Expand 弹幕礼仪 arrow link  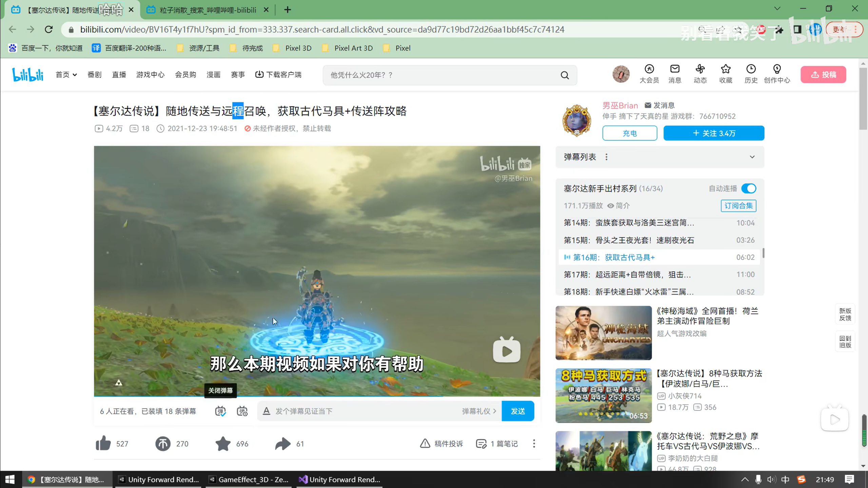pos(479,411)
